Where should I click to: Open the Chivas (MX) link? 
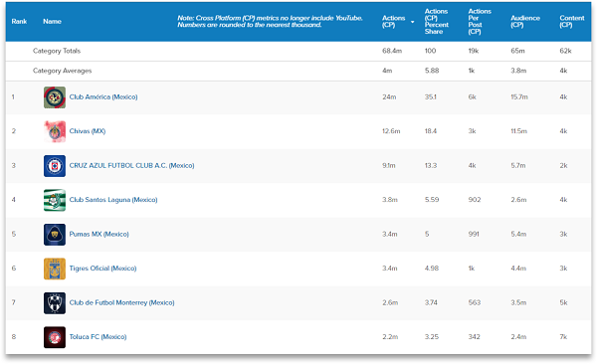click(88, 131)
